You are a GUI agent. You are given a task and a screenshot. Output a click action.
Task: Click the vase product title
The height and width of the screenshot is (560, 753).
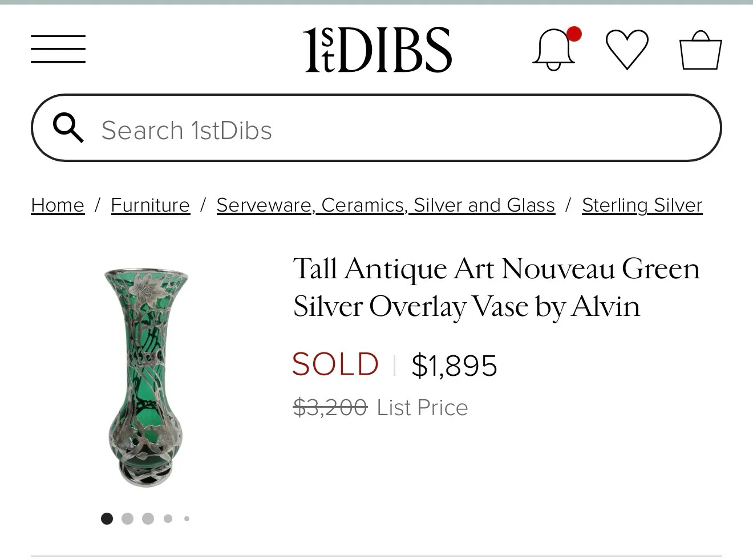496,287
